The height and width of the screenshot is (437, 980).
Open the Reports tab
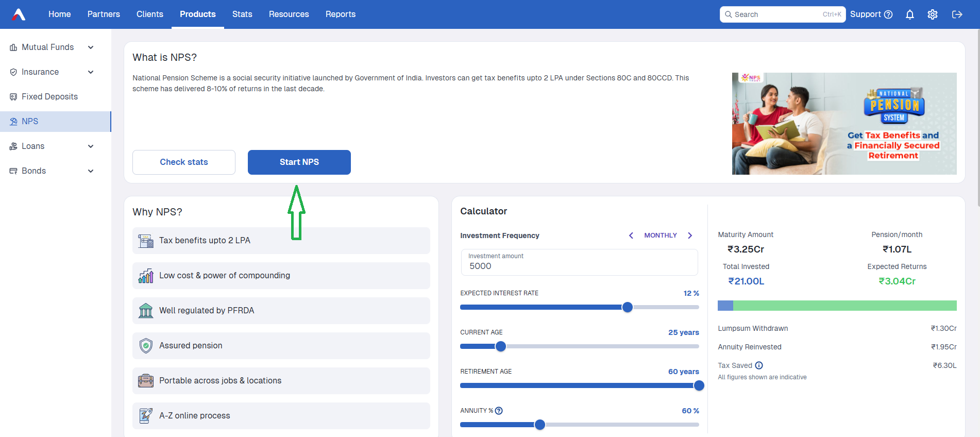341,14
